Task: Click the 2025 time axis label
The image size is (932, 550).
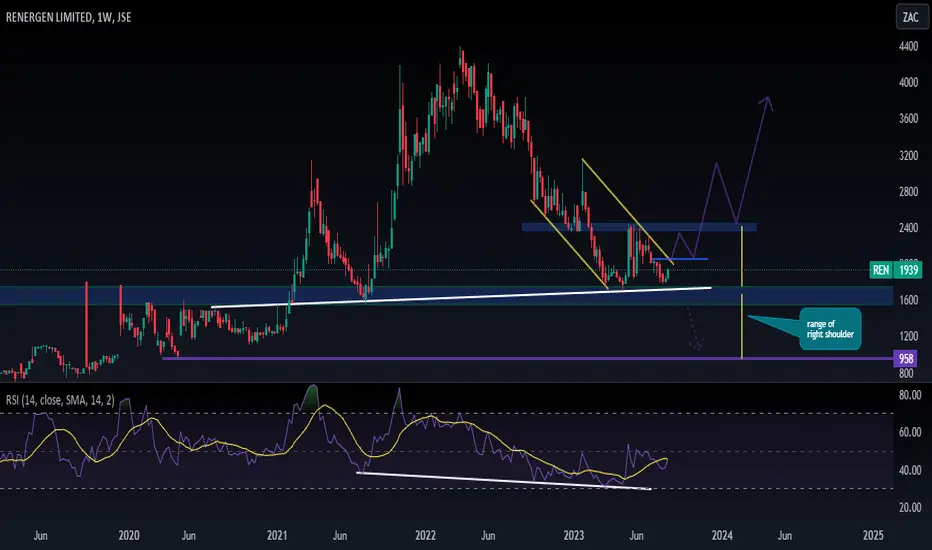Action: pos(873,535)
